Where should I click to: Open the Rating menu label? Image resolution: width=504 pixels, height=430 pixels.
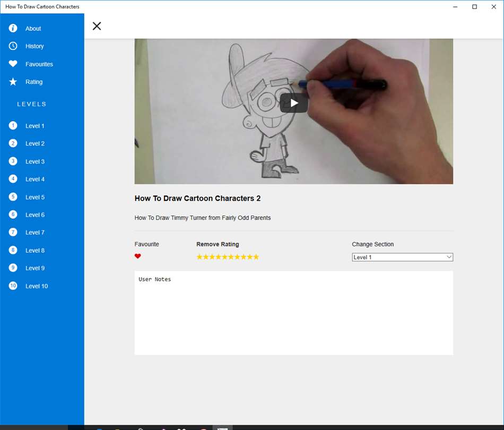point(34,82)
